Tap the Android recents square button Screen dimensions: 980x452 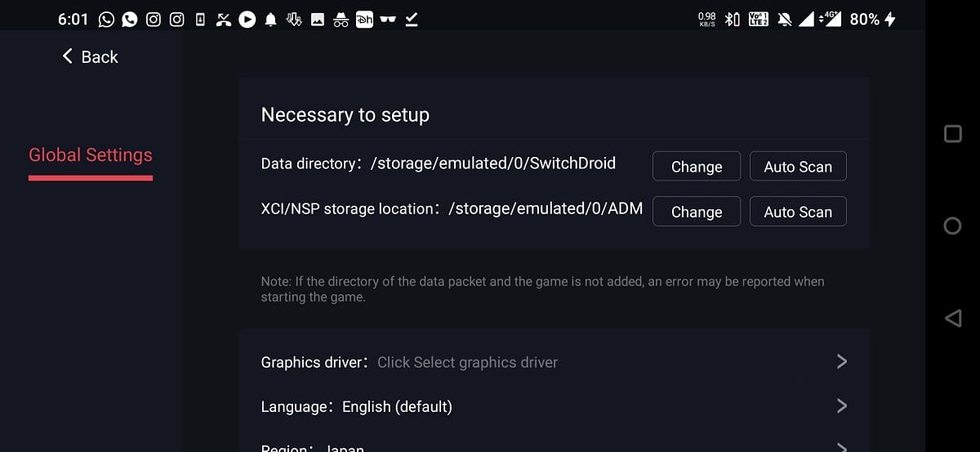(952, 134)
